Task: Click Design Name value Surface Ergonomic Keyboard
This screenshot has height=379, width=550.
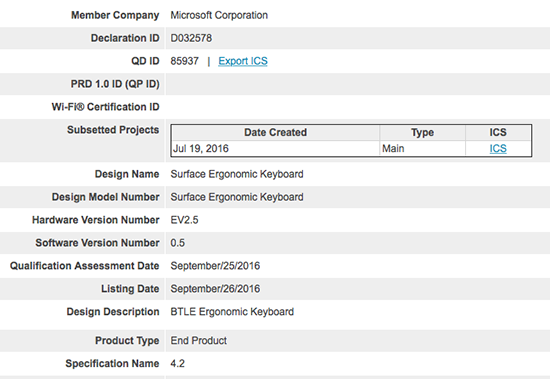Action: click(237, 174)
